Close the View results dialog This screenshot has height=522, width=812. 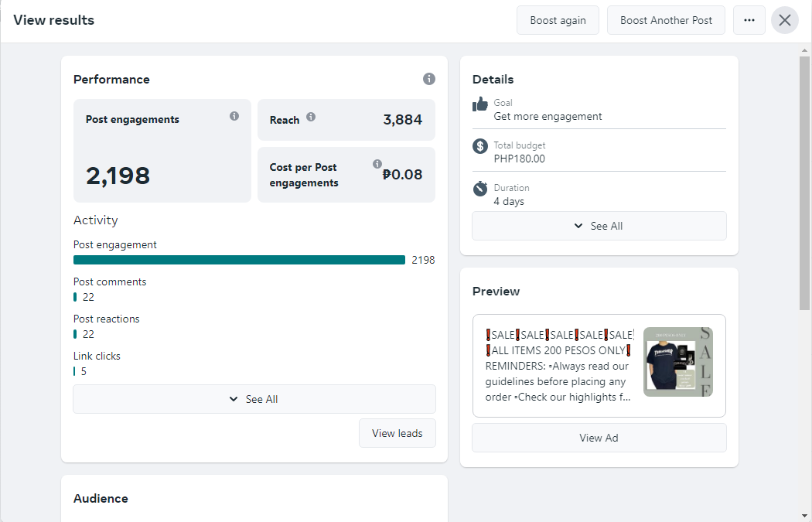[785, 20]
